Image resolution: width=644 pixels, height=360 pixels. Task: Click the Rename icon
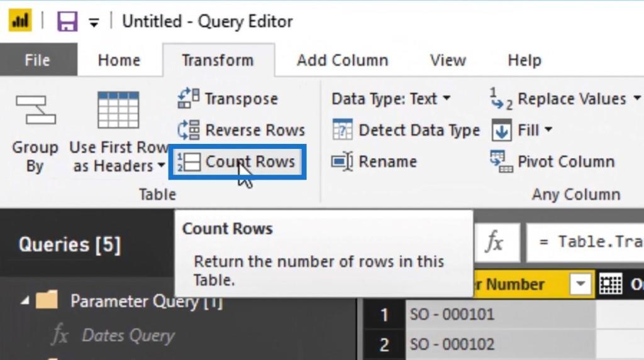[x=342, y=161]
